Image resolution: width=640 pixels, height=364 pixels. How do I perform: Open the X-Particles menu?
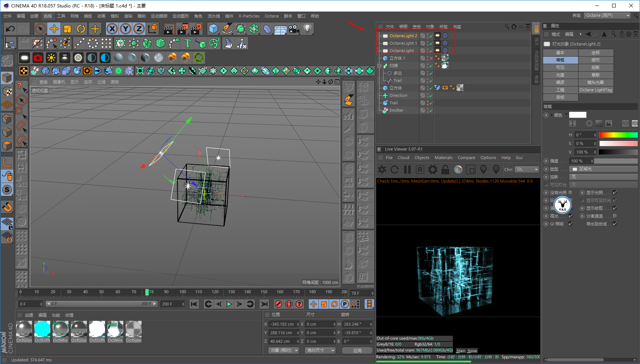point(249,16)
